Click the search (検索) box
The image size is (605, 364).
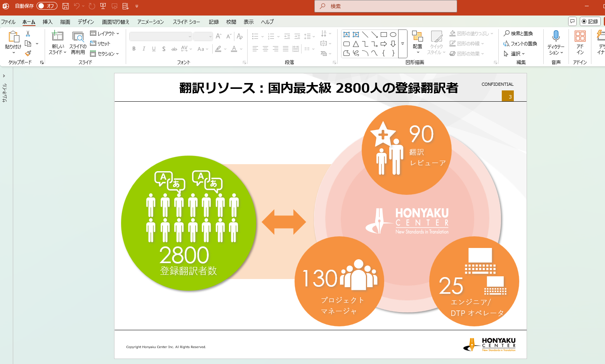[x=386, y=6]
